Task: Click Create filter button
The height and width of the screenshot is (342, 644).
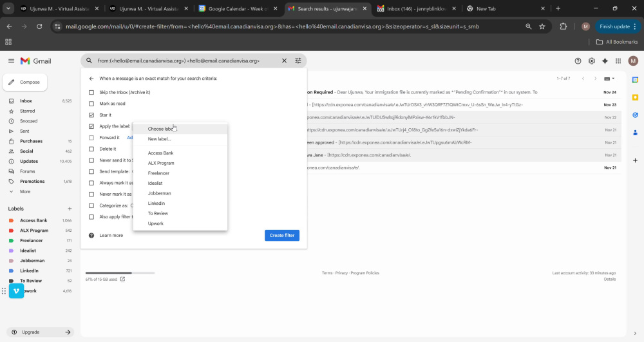Action: 282,235
